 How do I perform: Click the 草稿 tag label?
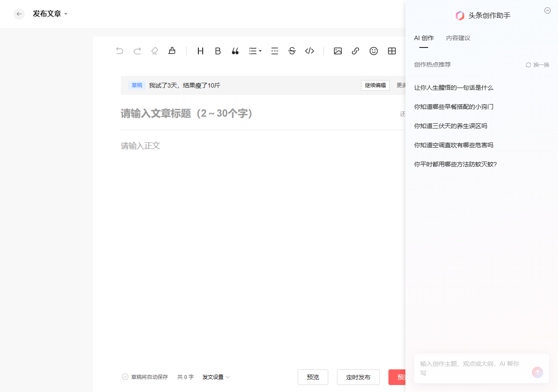click(137, 85)
